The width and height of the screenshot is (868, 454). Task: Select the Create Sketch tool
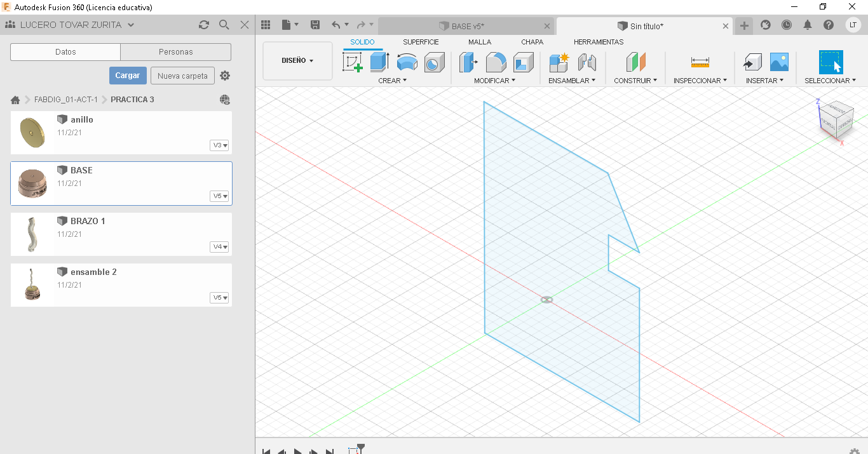[353, 62]
